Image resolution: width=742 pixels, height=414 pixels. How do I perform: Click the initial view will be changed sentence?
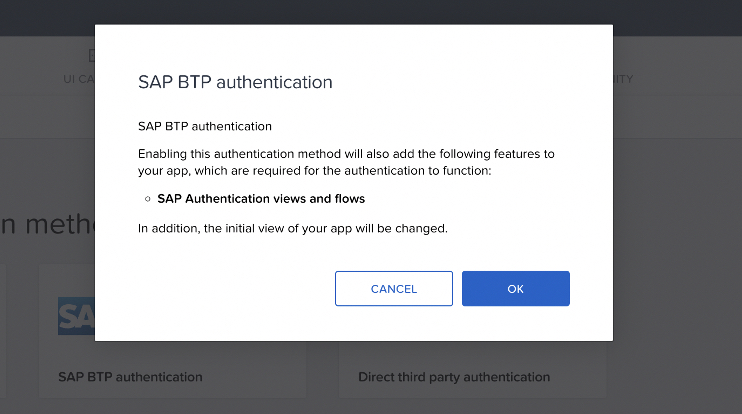(292, 229)
